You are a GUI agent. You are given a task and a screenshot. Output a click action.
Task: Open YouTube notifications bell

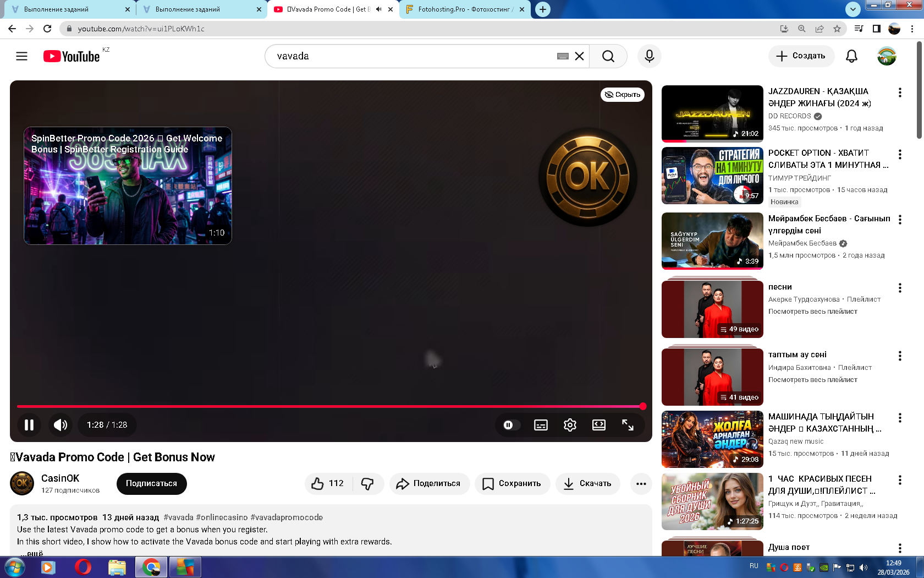(x=851, y=56)
